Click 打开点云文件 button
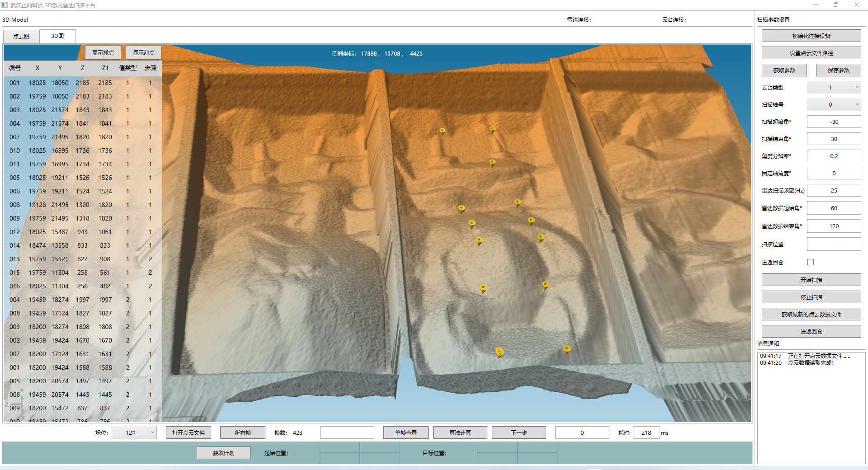Image resolution: width=868 pixels, height=470 pixels. click(188, 432)
